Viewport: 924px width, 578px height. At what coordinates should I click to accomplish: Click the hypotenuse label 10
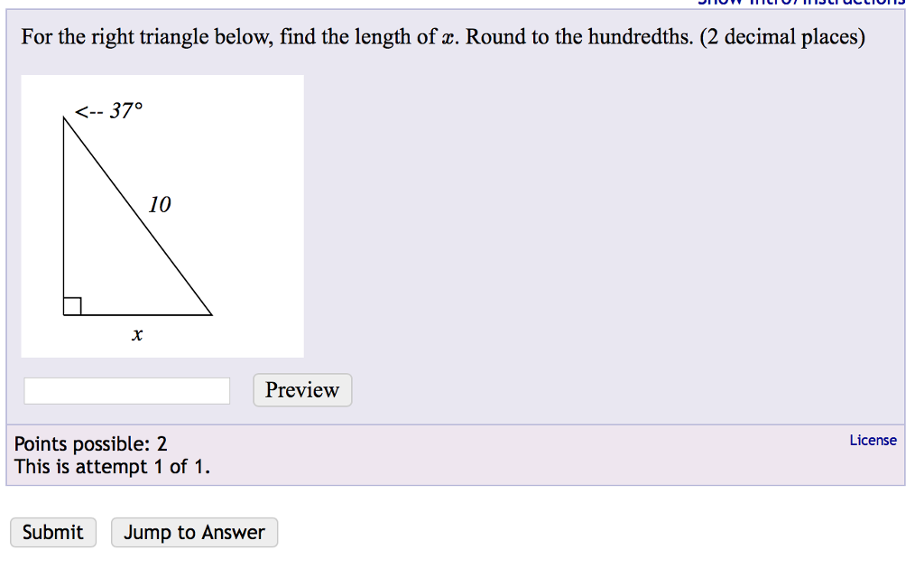[161, 205]
